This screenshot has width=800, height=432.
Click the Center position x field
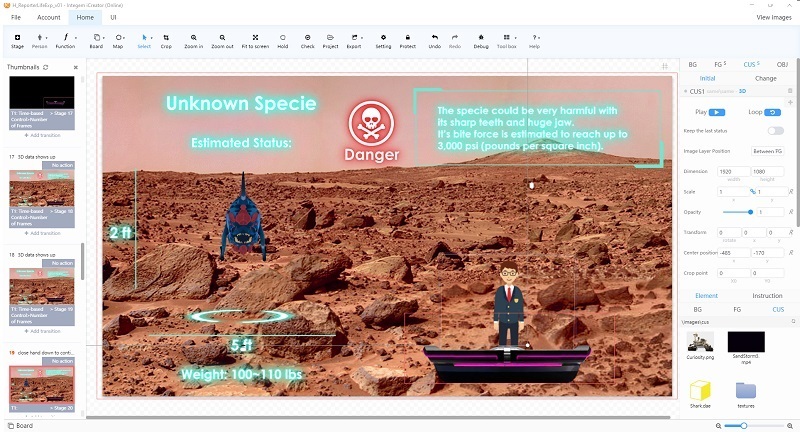[733, 252]
